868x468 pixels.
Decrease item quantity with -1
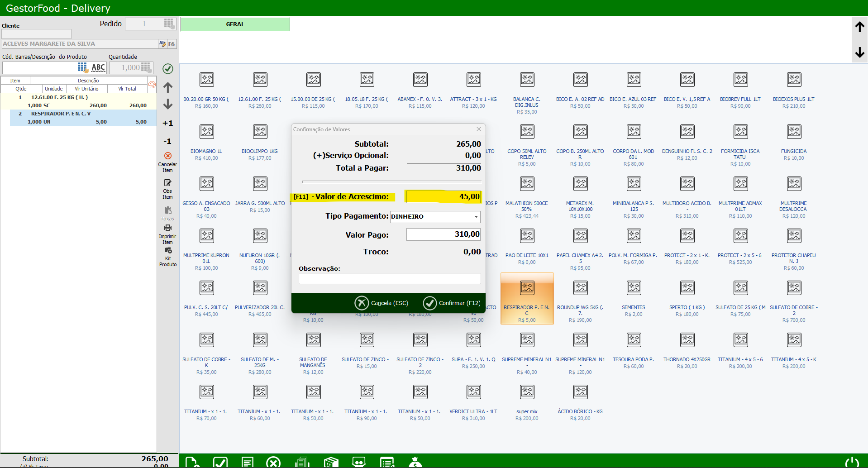pyautogui.click(x=167, y=141)
